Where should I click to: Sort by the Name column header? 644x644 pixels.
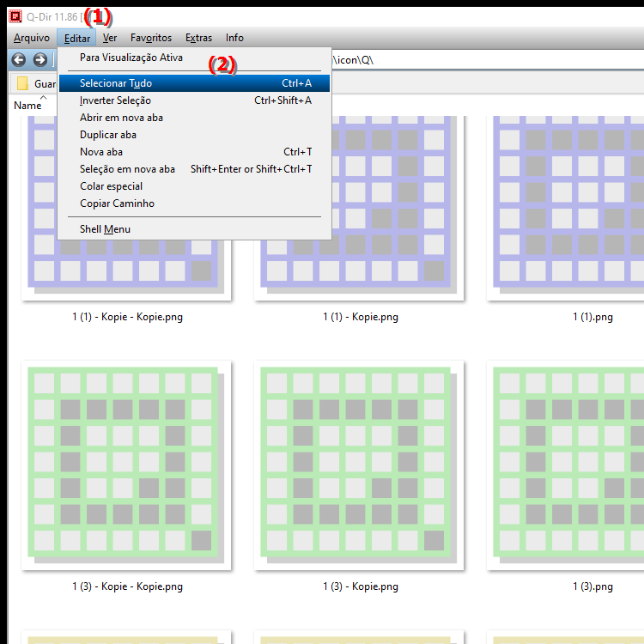27,105
